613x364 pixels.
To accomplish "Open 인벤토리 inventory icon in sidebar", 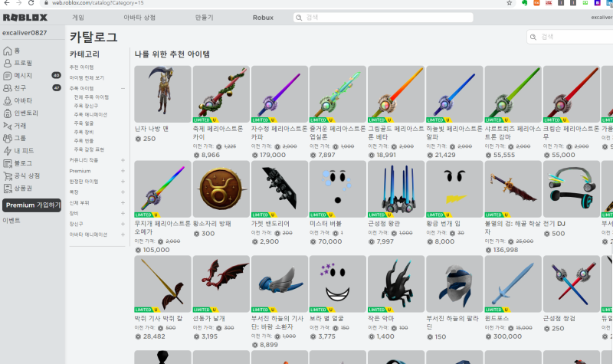I will click(x=8, y=113).
